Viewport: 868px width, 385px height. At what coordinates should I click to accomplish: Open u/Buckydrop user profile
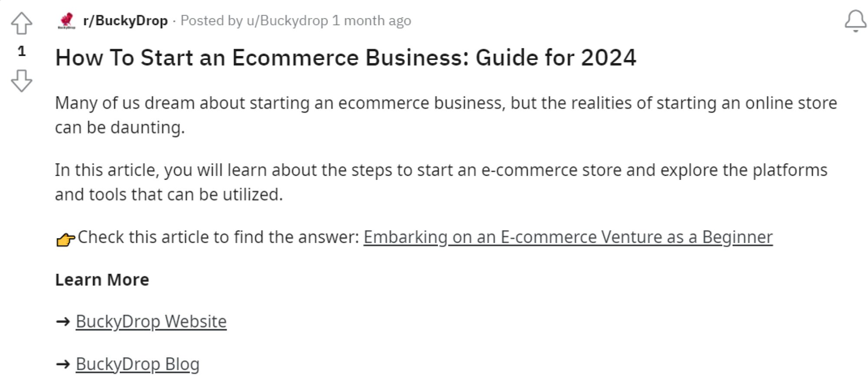(x=287, y=20)
